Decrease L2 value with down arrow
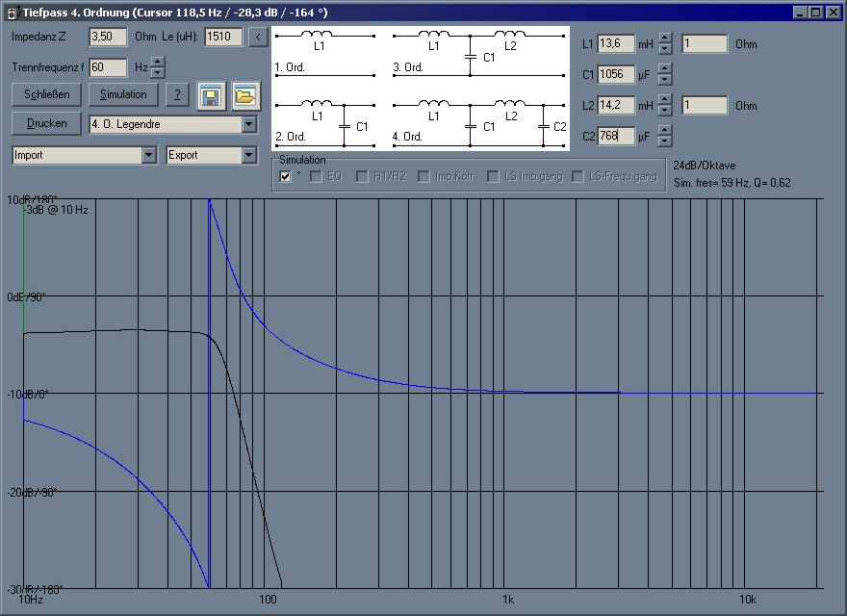This screenshot has width=847, height=616. [x=665, y=111]
